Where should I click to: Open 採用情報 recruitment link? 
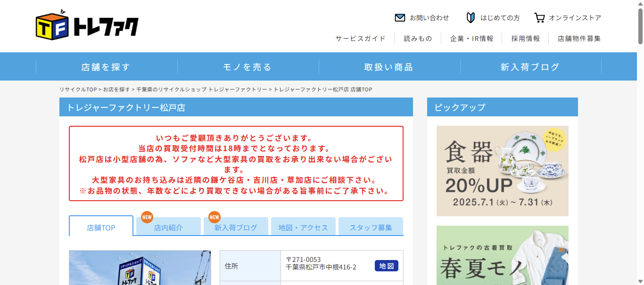click(526, 39)
